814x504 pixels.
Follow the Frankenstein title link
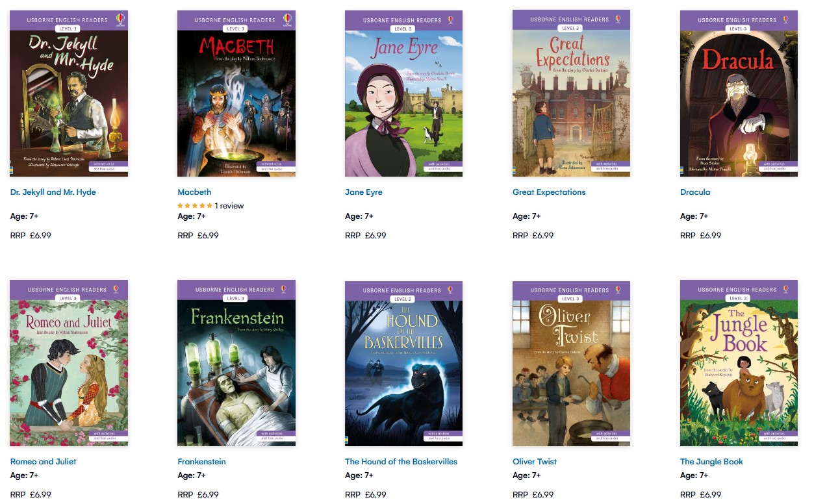[201, 462]
